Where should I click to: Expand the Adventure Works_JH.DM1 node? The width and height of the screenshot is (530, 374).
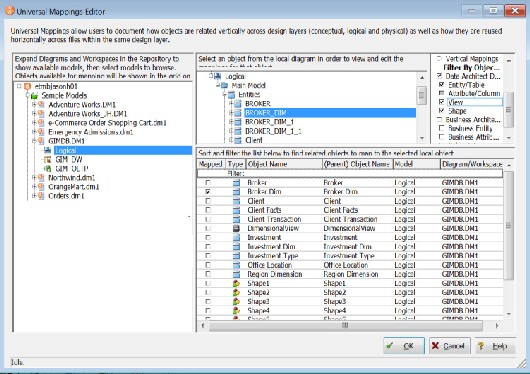(x=34, y=114)
